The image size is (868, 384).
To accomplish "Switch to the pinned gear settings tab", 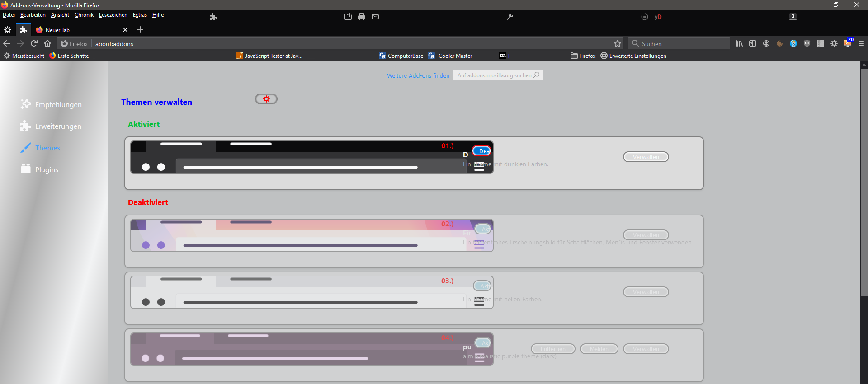I will point(8,30).
